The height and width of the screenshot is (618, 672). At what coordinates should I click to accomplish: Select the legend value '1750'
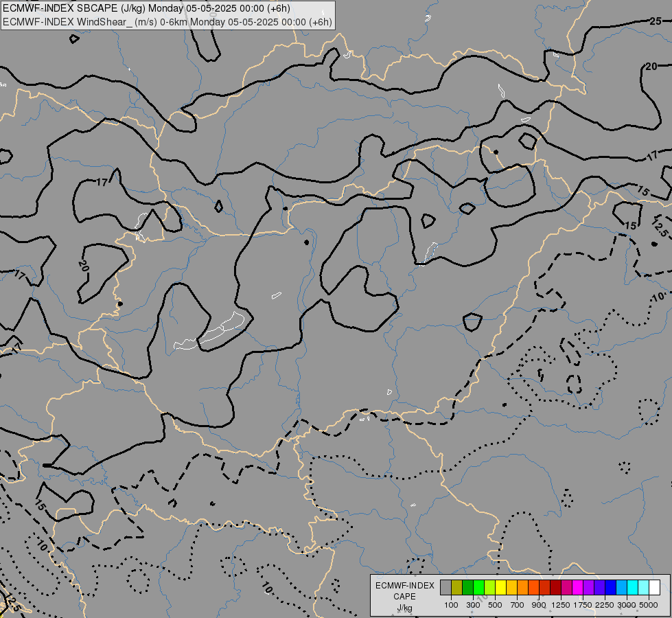[583, 605]
